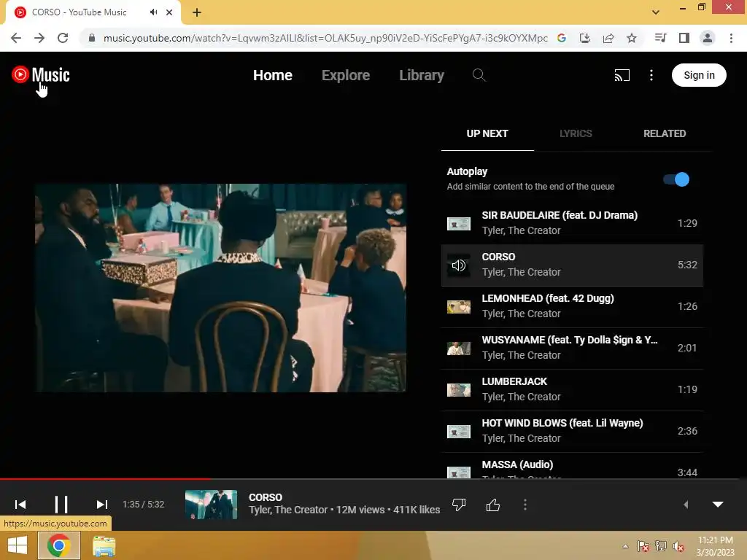The height and width of the screenshot is (560, 747).
Task: Open the Windows Start menu
Action: coord(18,545)
